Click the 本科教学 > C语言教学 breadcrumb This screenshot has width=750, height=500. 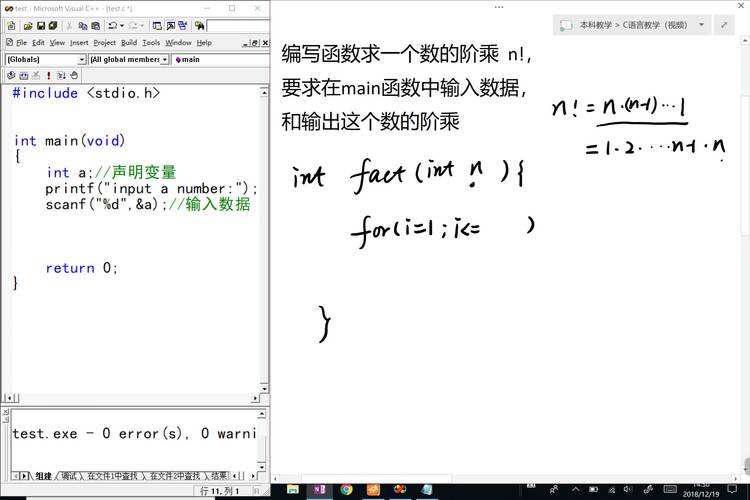pos(633,25)
